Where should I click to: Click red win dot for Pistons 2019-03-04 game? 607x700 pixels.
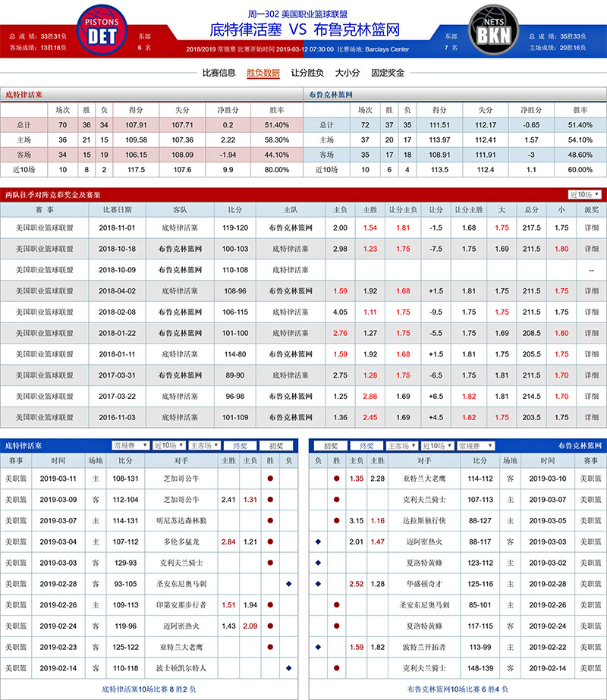click(270, 542)
